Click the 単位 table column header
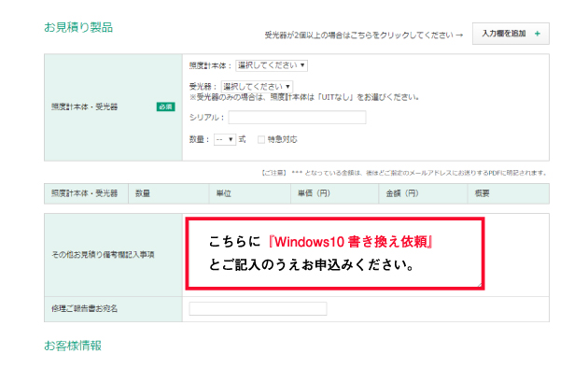 coord(250,193)
